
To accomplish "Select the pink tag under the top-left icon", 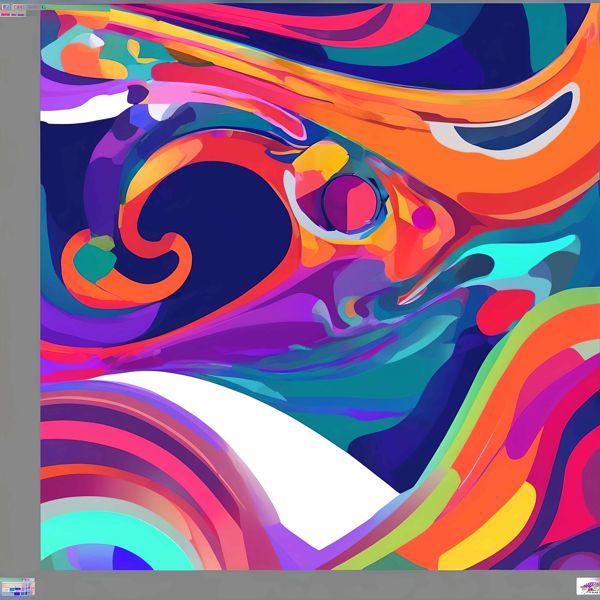I will click(6, 14).
